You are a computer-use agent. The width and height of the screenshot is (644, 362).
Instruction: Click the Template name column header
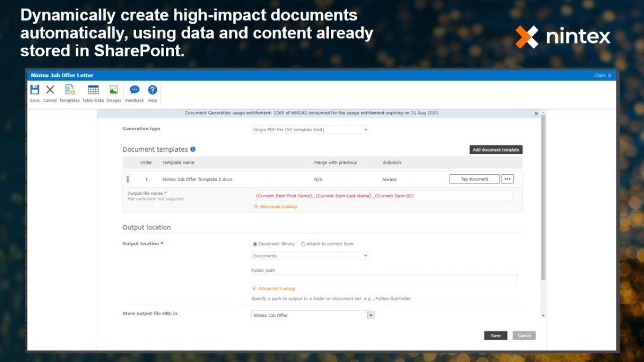point(178,163)
